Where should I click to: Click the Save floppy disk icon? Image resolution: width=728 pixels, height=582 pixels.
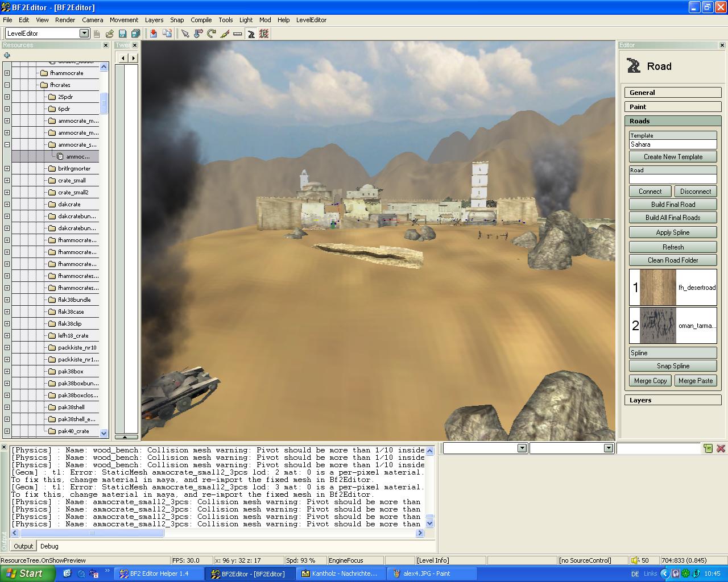coord(122,34)
